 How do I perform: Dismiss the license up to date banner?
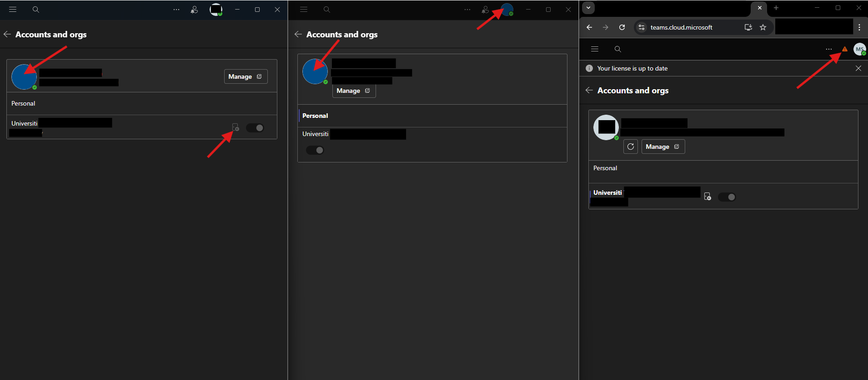coord(858,68)
